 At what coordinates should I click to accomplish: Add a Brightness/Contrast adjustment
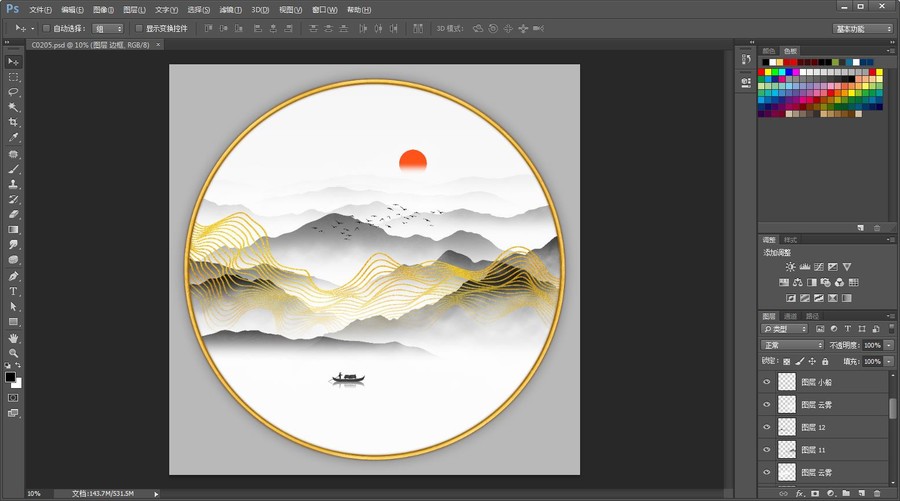click(x=790, y=267)
